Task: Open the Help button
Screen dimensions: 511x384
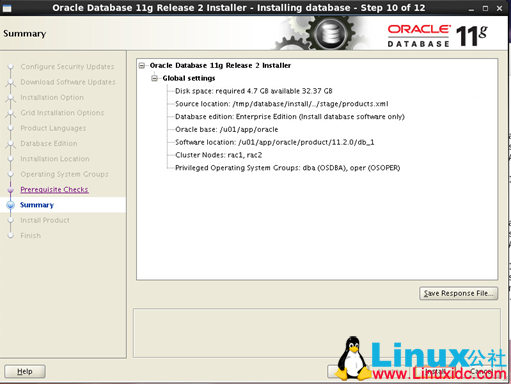Action: point(25,371)
